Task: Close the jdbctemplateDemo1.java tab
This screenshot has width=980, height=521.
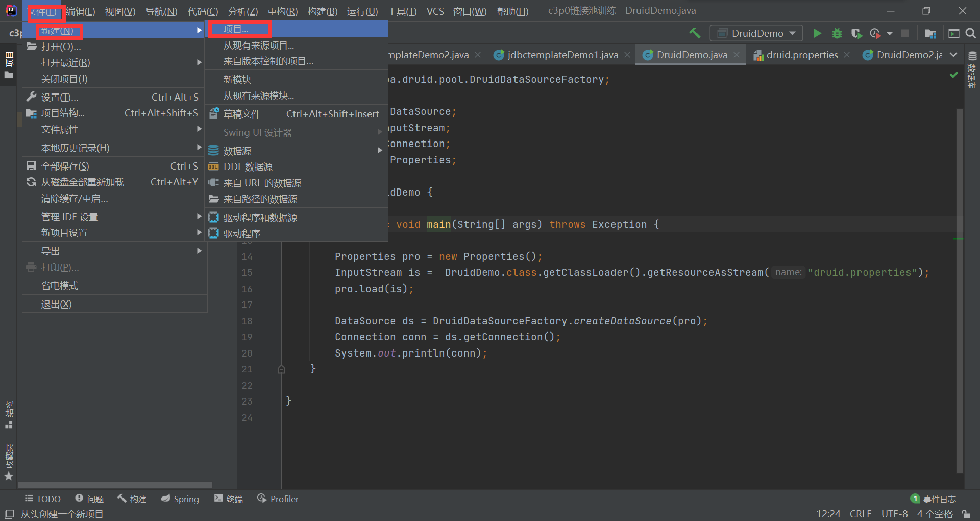Action: coord(627,55)
